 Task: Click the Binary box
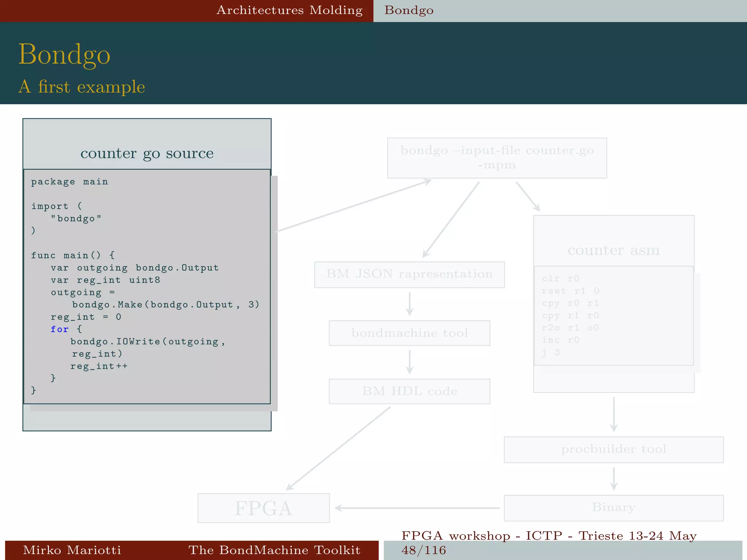pyautogui.click(x=614, y=507)
